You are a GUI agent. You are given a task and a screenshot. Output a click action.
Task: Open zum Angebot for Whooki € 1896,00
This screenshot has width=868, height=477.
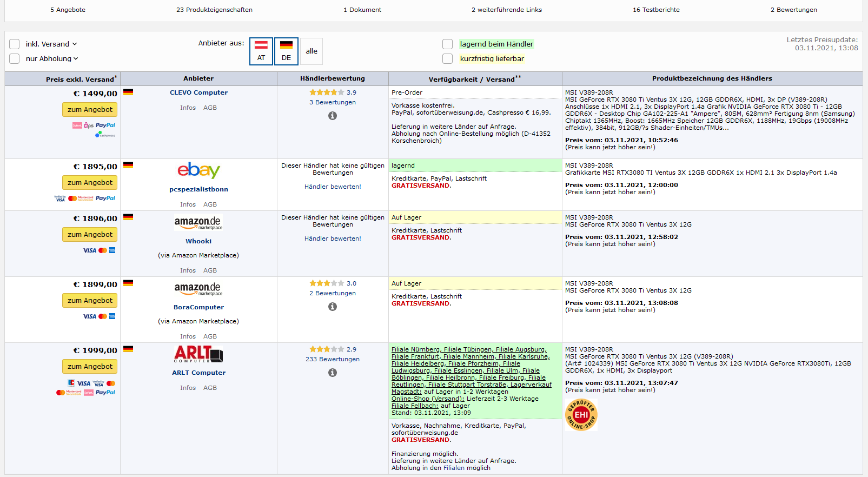click(90, 234)
